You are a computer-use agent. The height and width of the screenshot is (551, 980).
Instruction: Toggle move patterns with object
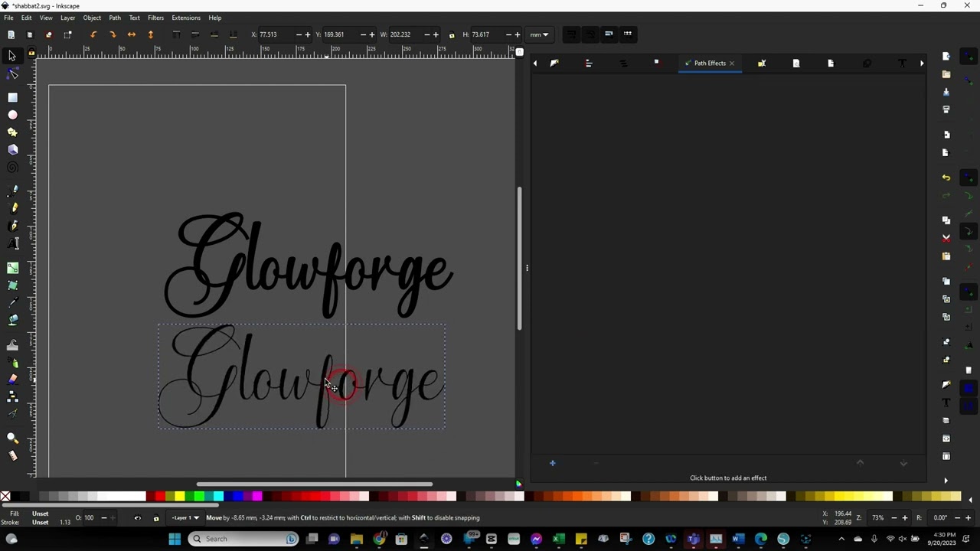coord(628,34)
